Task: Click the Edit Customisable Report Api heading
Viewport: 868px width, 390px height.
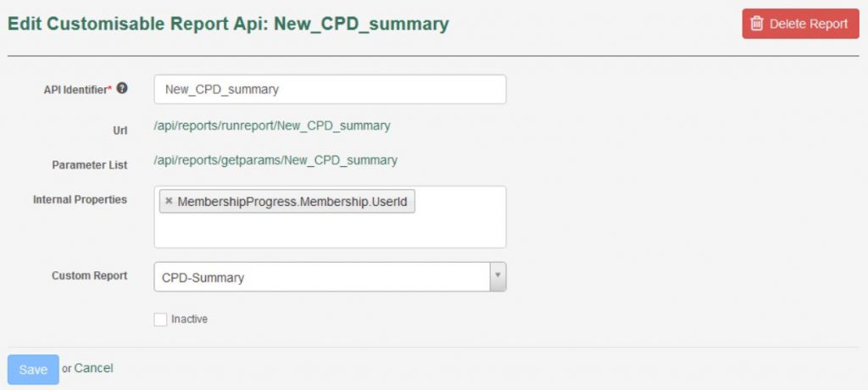Action: [x=228, y=24]
